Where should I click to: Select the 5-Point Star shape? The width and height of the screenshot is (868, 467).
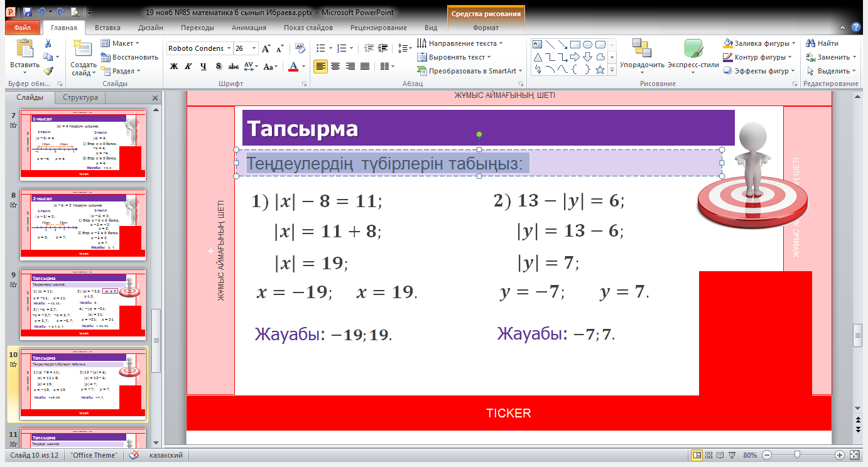pyautogui.click(x=600, y=70)
